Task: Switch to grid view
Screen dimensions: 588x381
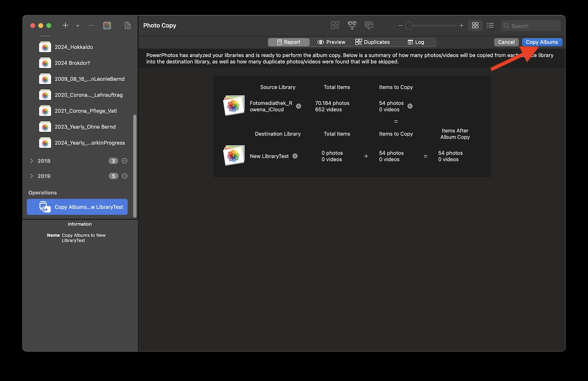Action: click(475, 25)
